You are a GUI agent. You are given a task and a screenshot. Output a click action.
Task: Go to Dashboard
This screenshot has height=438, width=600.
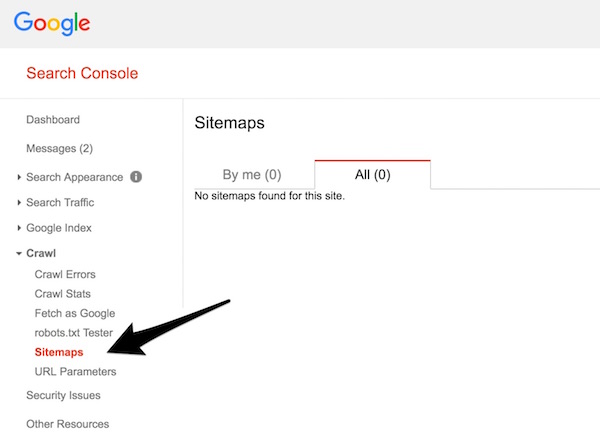[53, 120]
